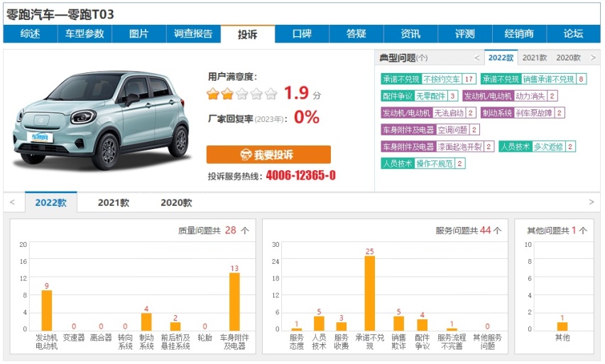Open the 口碑 tab
605x364 pixels.
[302, 34]
